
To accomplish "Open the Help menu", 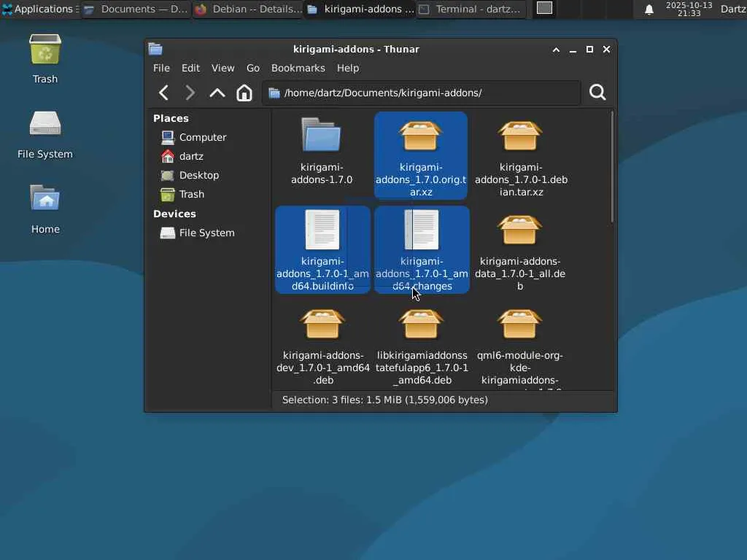I will [348, 68].
